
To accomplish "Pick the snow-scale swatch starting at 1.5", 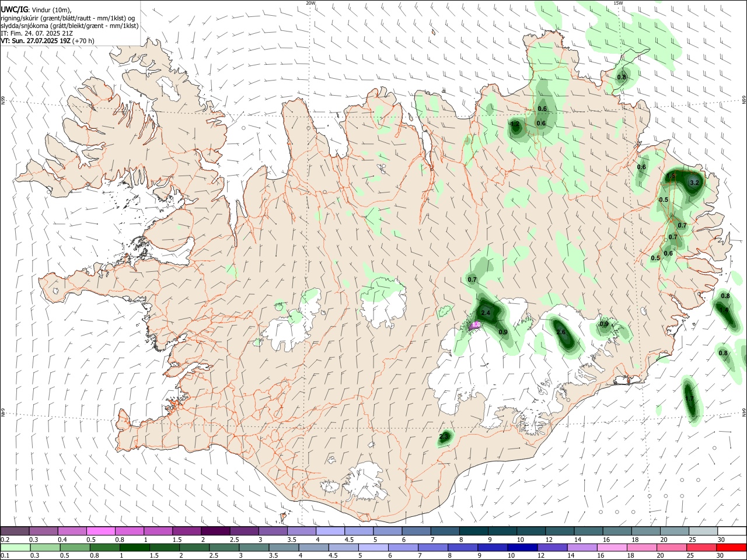I will (x=186, y=531).
